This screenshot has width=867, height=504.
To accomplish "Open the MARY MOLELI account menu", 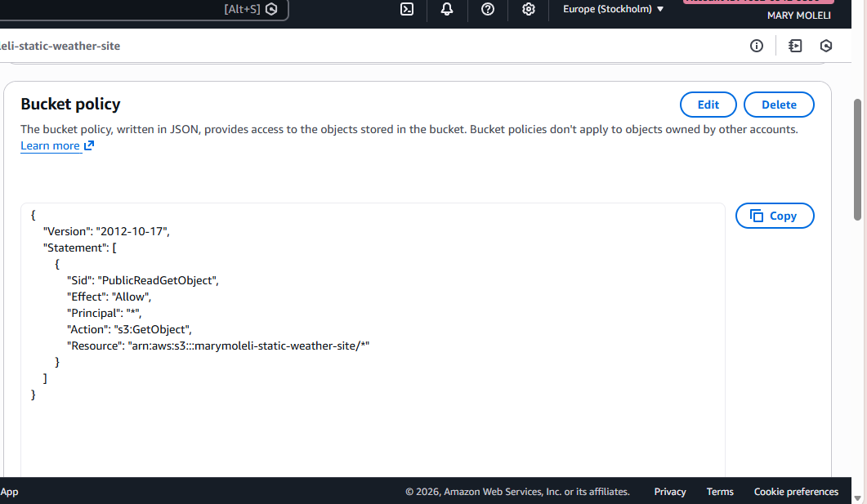I will [x=797, y=16].
